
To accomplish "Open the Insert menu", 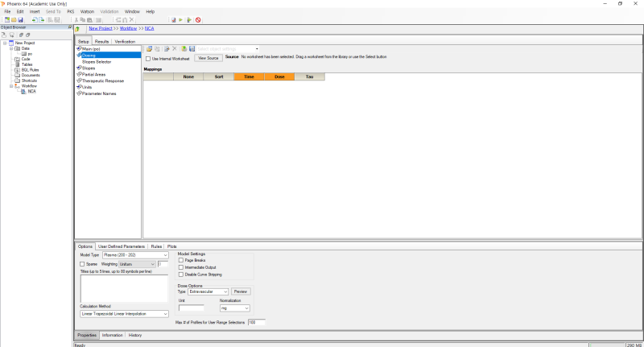I will [x=35, y=11].
